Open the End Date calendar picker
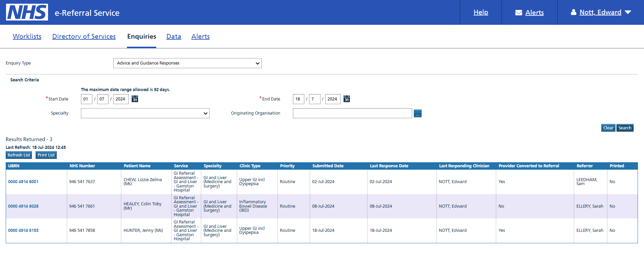 (x=347, y=99)
